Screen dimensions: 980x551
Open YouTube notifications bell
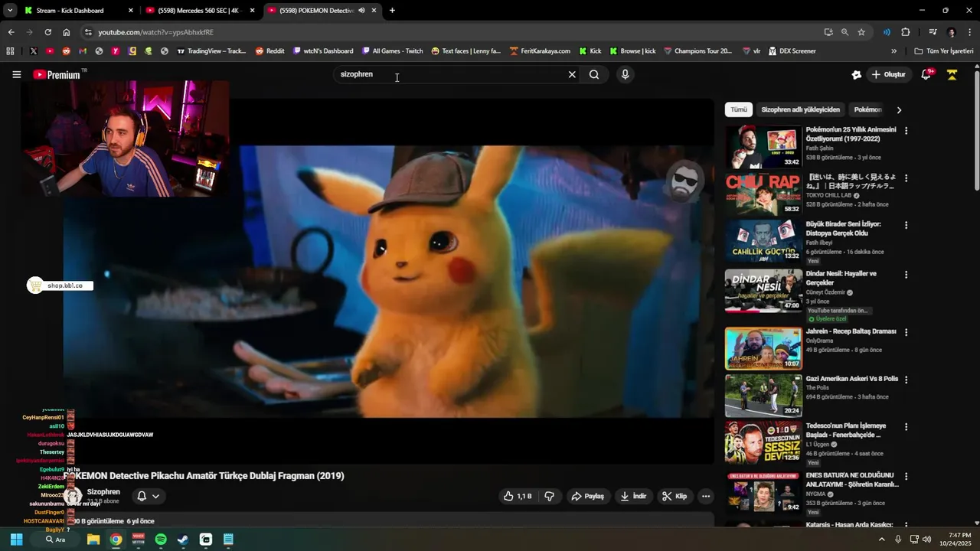pos(926,74)
